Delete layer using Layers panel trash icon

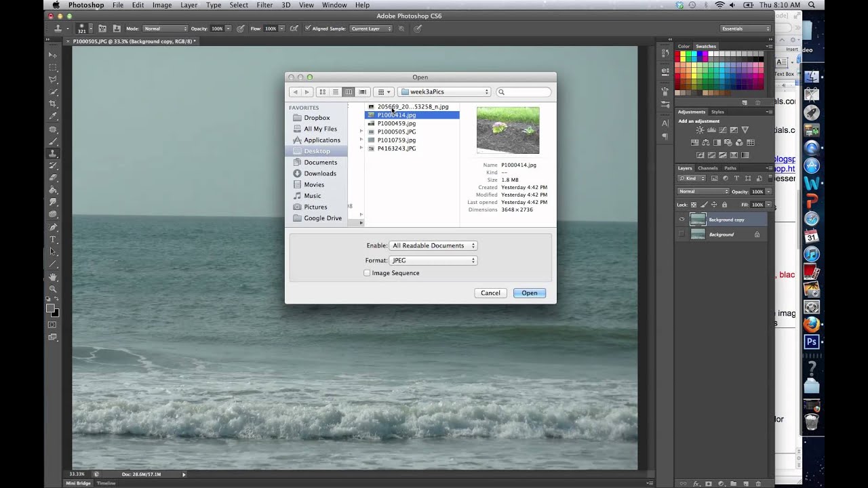[x=757, y=483]
